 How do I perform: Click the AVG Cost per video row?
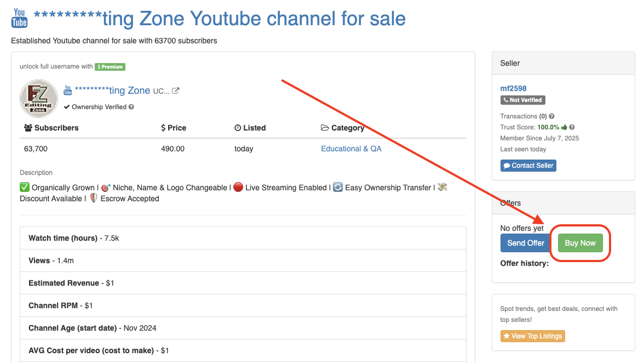tap(243, 351)
